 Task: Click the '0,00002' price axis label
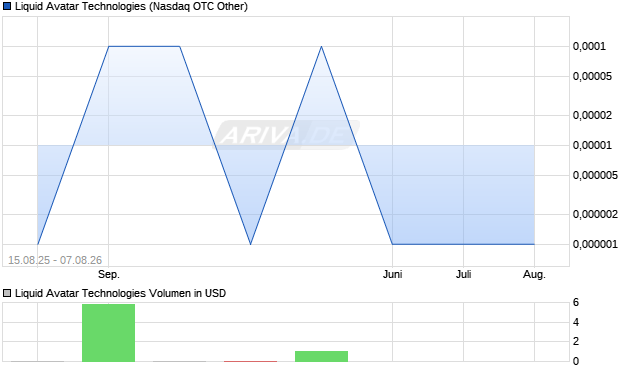click(x=592, y=115)
